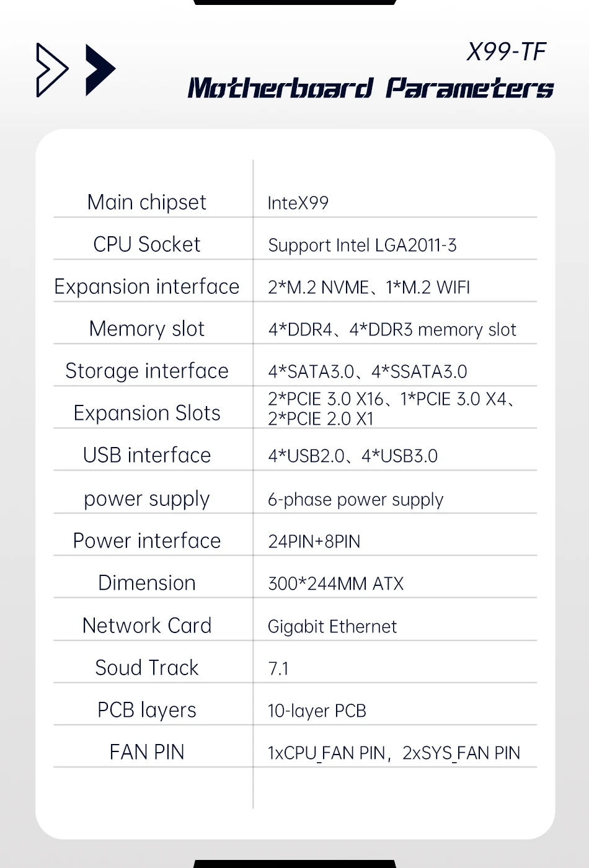Click the Memory slot label

pyautogui.click(x=147, y=329)
